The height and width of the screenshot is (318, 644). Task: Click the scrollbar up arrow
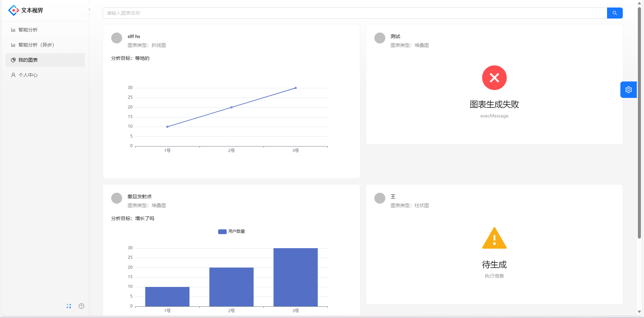(639, 3)
